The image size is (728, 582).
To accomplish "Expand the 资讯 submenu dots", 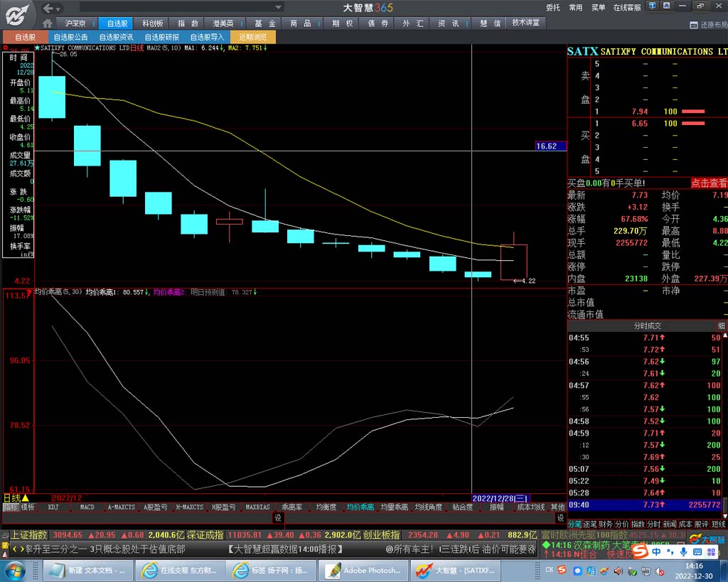I will point(467,23).
